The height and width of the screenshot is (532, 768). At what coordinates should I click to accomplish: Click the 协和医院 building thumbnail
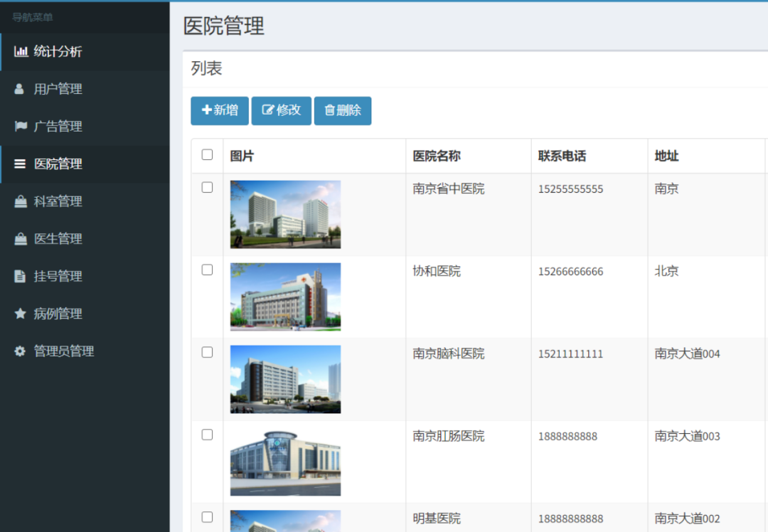point(286,297)
